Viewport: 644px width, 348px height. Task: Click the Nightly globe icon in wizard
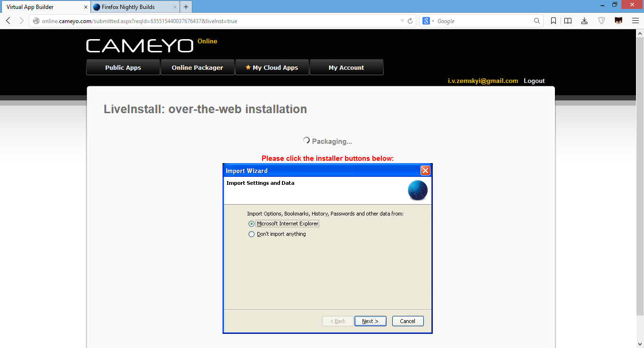coord(418,191)
